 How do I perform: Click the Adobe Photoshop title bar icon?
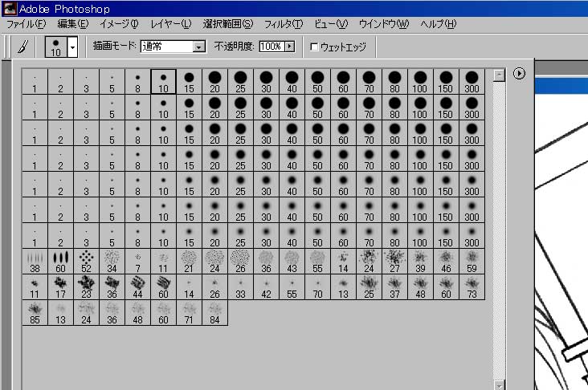[x=10, y=9]
